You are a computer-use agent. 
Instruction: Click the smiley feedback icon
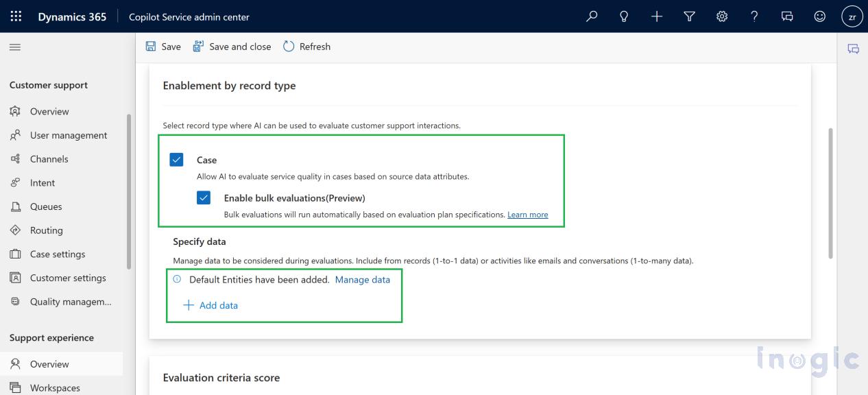[x=819, y=16]
